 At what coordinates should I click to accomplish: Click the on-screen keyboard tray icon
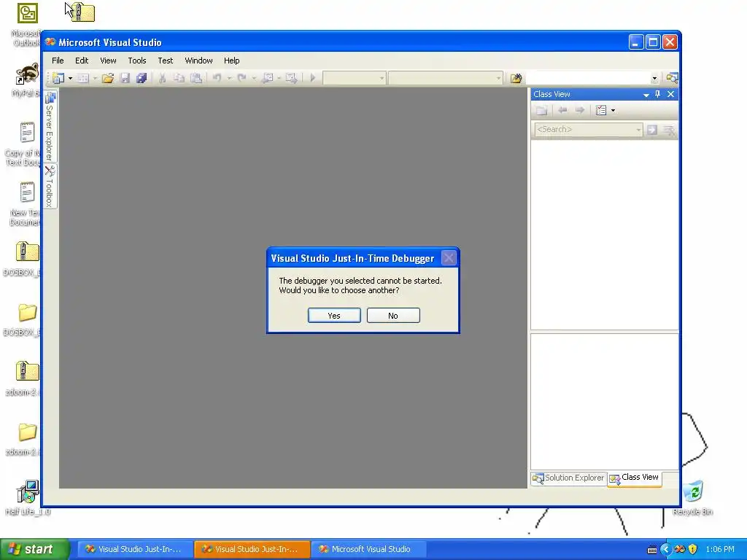pos(652,550)
